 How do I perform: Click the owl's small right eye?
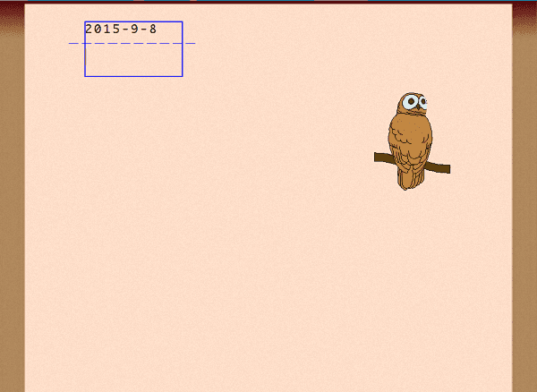(x=423, y=103)
